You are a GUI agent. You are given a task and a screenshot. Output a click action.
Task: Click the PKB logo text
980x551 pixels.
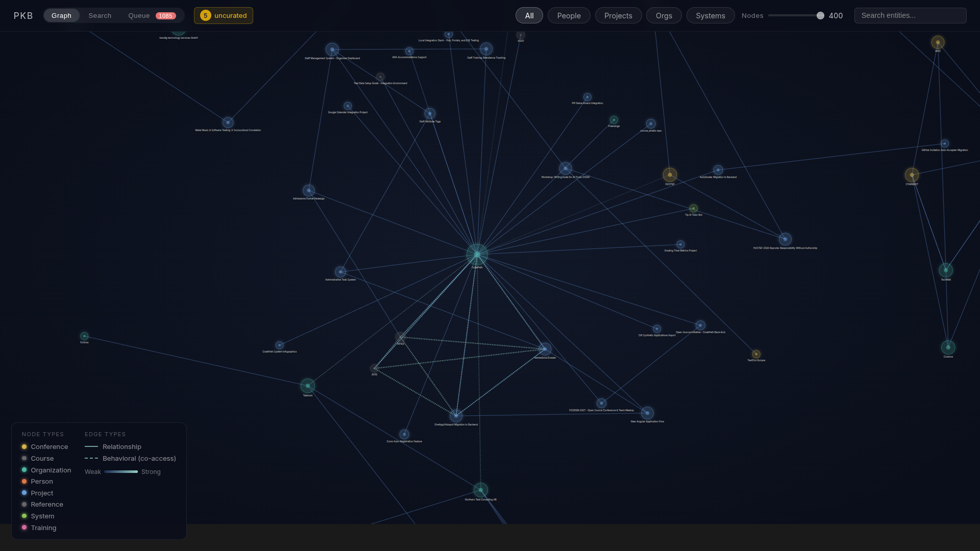tap(23, 15)
